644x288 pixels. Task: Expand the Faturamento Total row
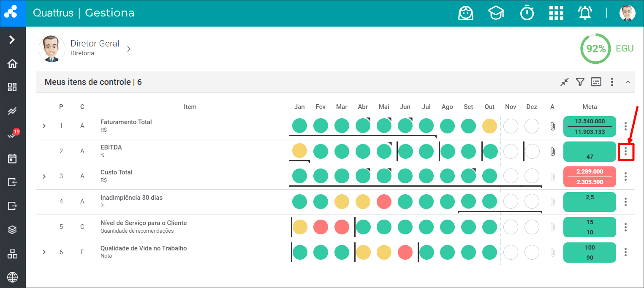pos(44,126)
